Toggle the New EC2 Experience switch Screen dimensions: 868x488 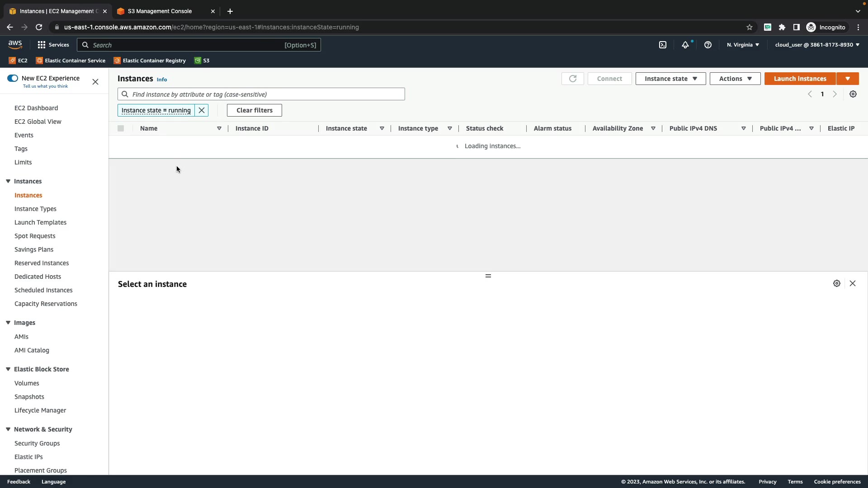click(x=13, y=78)
